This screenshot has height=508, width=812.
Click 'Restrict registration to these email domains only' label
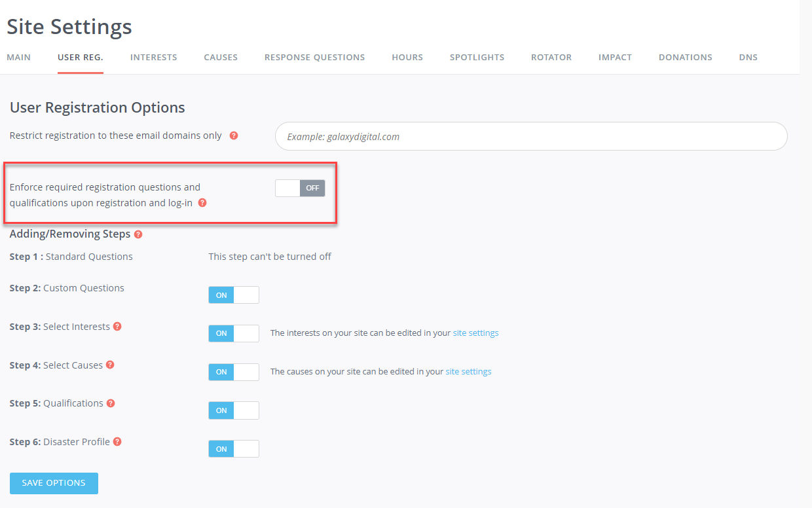coord(116,136)
